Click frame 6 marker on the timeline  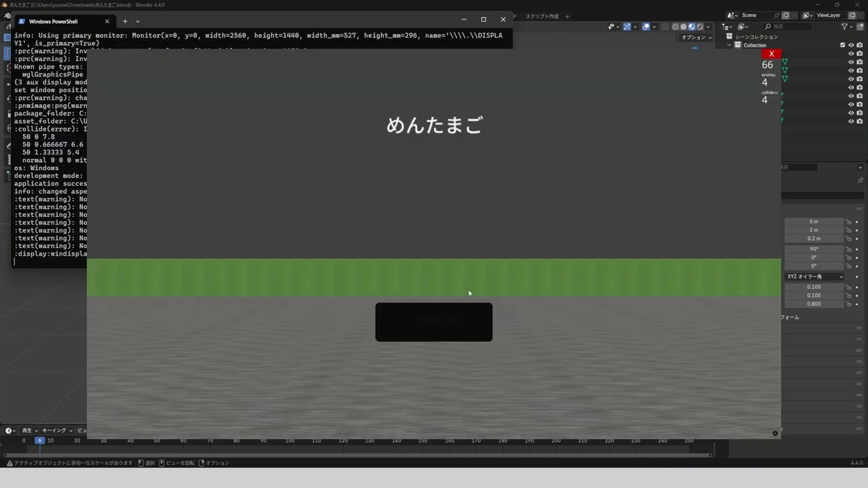39,441
